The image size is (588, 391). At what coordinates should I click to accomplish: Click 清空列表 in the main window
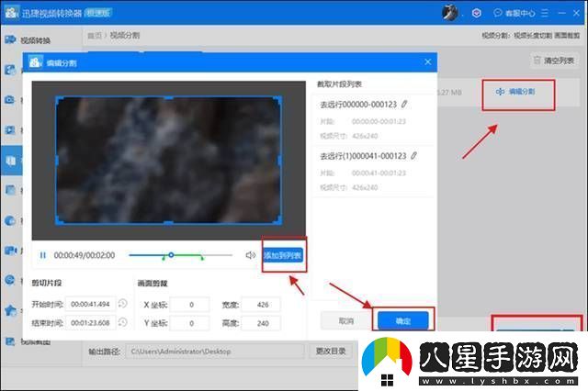tap(554, 61)
